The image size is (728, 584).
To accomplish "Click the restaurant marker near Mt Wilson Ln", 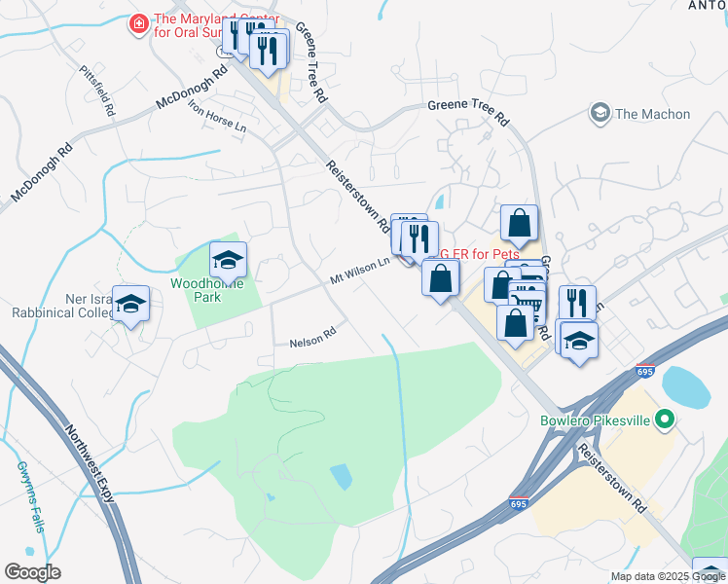I will 419,239.
